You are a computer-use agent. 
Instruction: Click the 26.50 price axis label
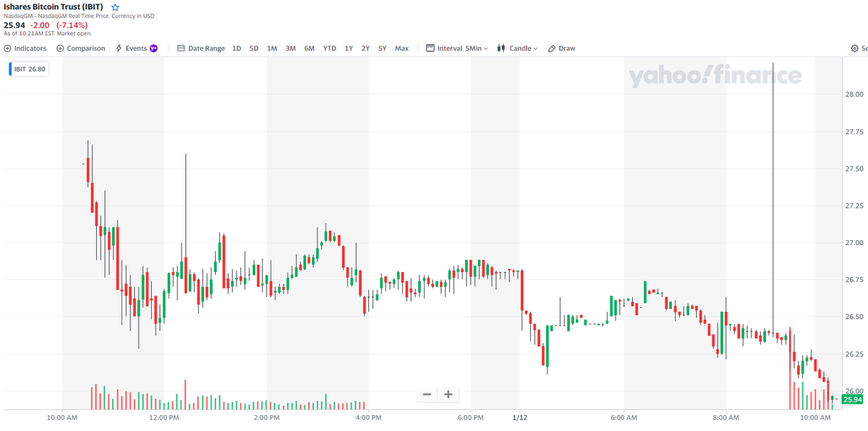point(854,317)
